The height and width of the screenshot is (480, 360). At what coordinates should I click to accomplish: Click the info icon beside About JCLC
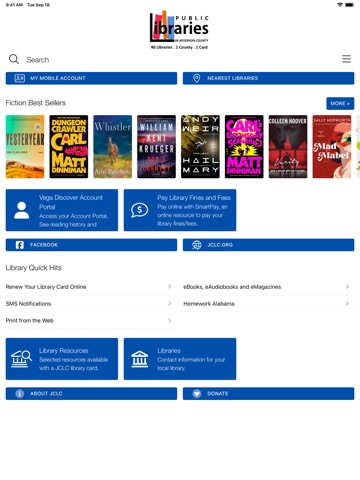(x=20, y=394)
